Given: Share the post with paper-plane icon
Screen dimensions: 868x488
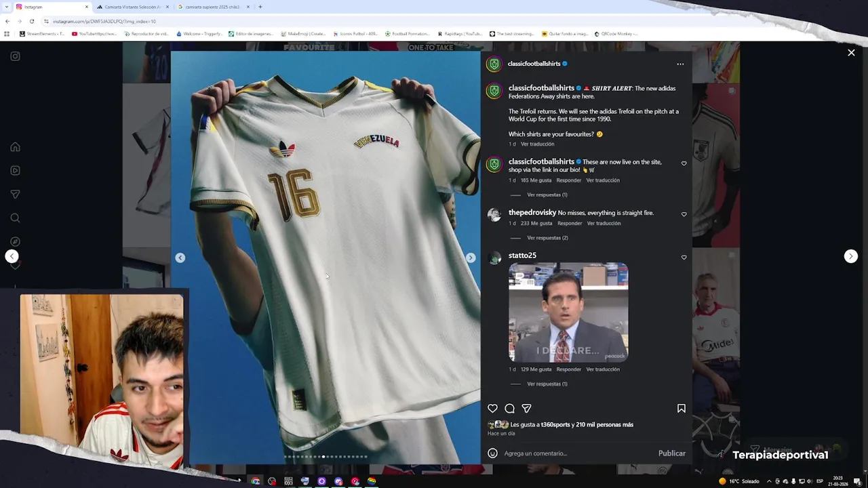Looking at the screenshot, I should [x=526, y=408].
